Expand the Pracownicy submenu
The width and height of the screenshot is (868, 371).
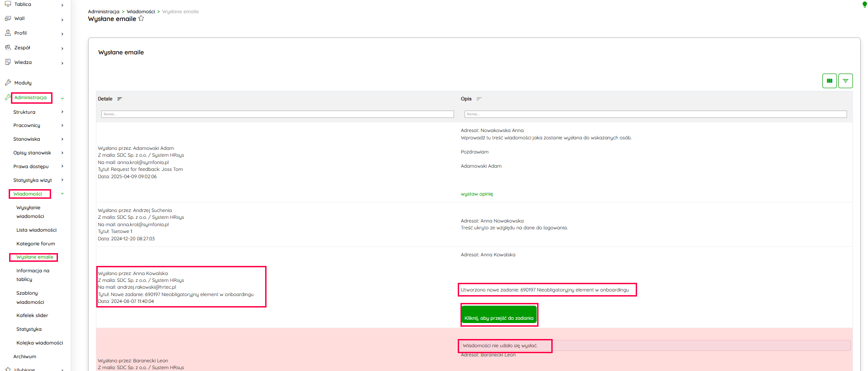tap(62, 125)
